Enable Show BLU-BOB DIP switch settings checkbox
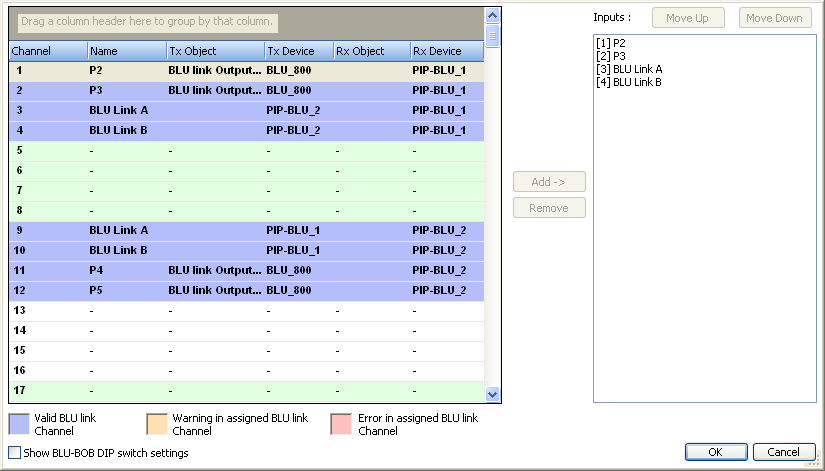825x471 pixels. tap(15, 453)
